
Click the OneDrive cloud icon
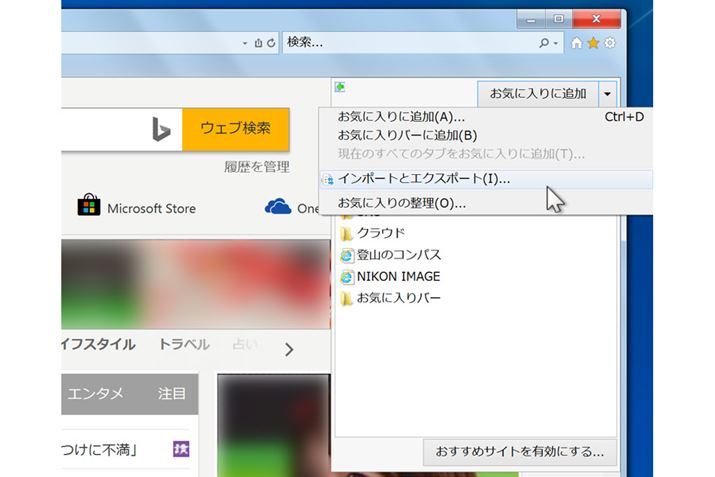click(x=278, y=207)
